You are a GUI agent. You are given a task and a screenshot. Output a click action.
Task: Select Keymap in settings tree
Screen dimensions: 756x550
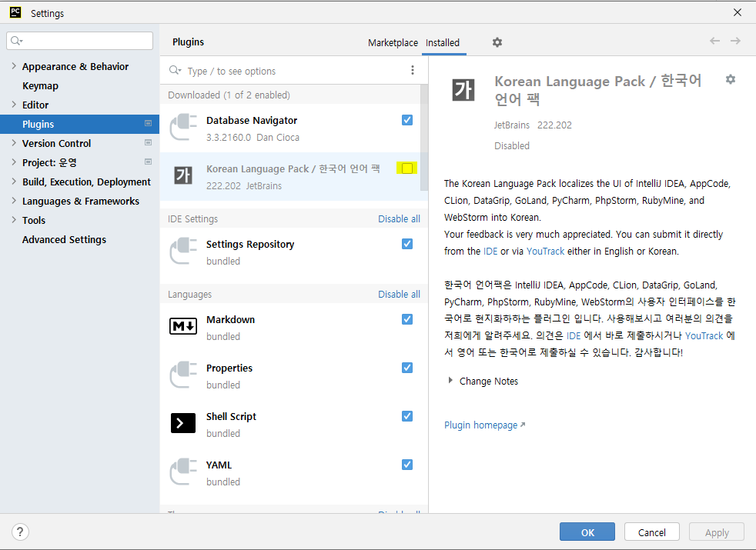pos(41,85)
